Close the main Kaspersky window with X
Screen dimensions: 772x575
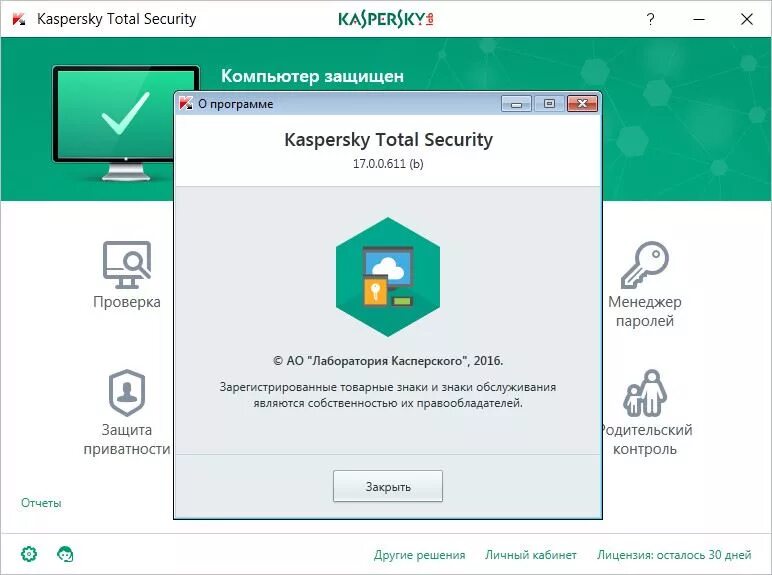(x=747, y=19)
